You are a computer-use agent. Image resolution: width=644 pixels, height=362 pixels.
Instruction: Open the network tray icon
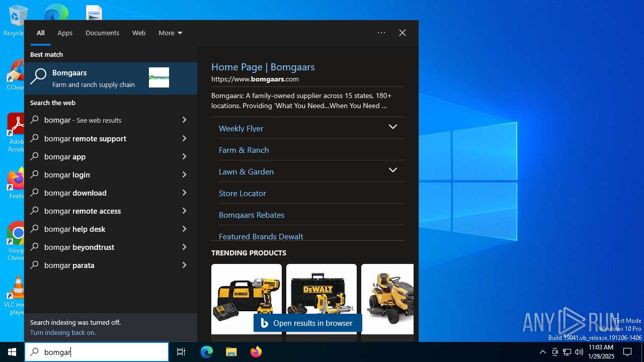point(567,352)
